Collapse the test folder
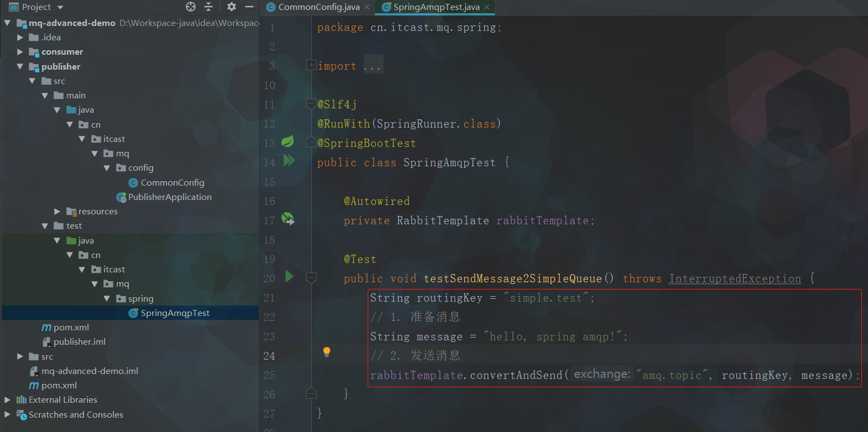This screenshot has width=868, height=432. (45, 226)
